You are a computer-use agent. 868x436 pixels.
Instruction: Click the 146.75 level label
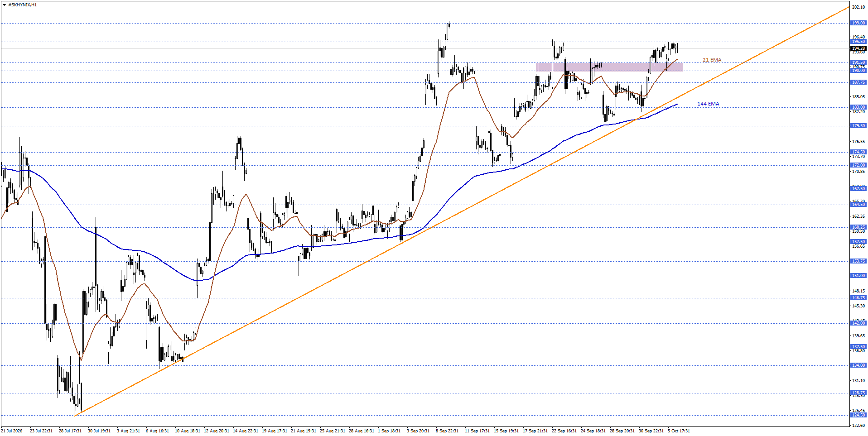(x=858, y=298)
